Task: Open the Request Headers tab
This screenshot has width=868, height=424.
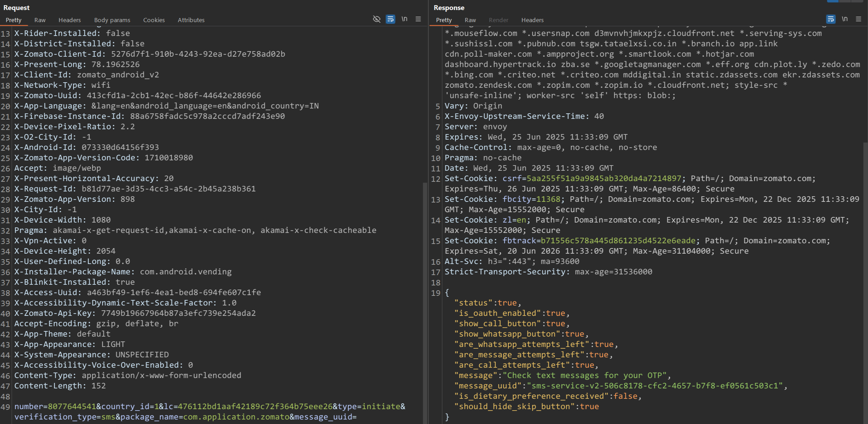Action: [x=69, y=20]
